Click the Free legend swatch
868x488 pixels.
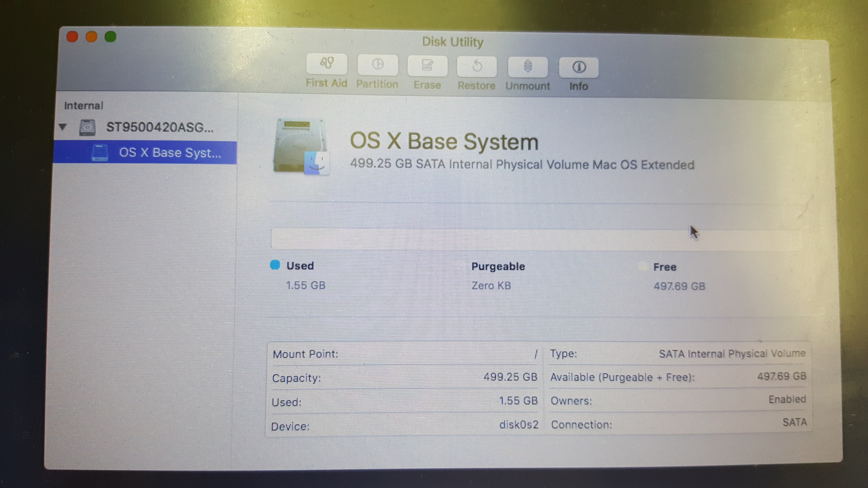pos(643,266)
